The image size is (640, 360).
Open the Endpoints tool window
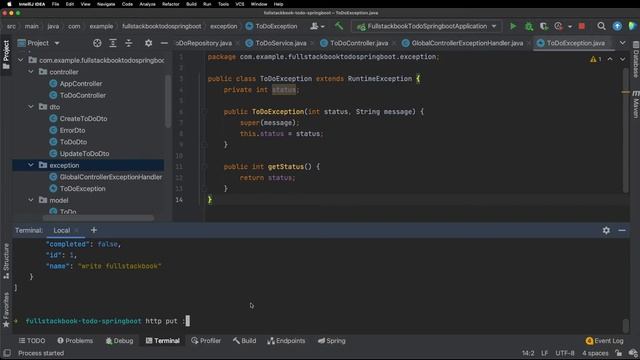pos(286,340)
